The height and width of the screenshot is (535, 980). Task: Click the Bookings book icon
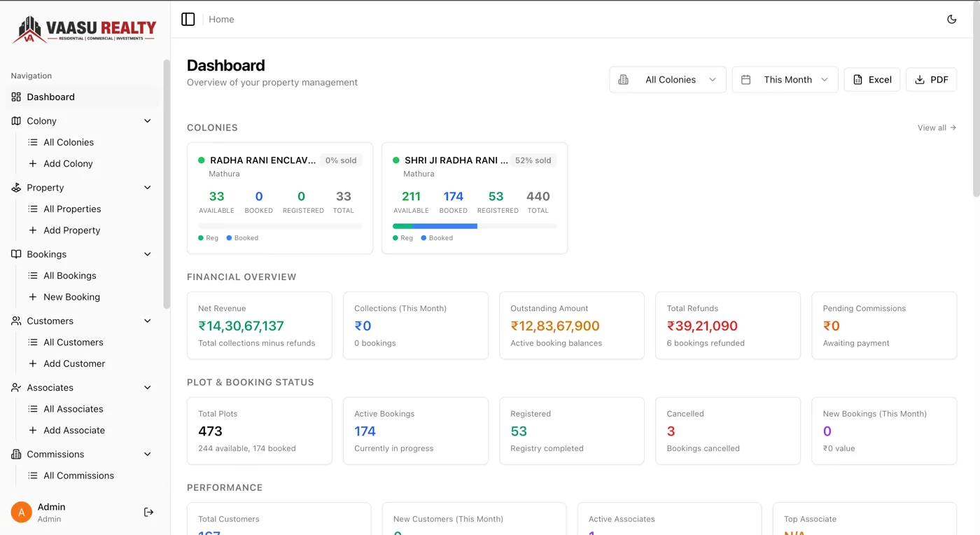pos(16,254)
